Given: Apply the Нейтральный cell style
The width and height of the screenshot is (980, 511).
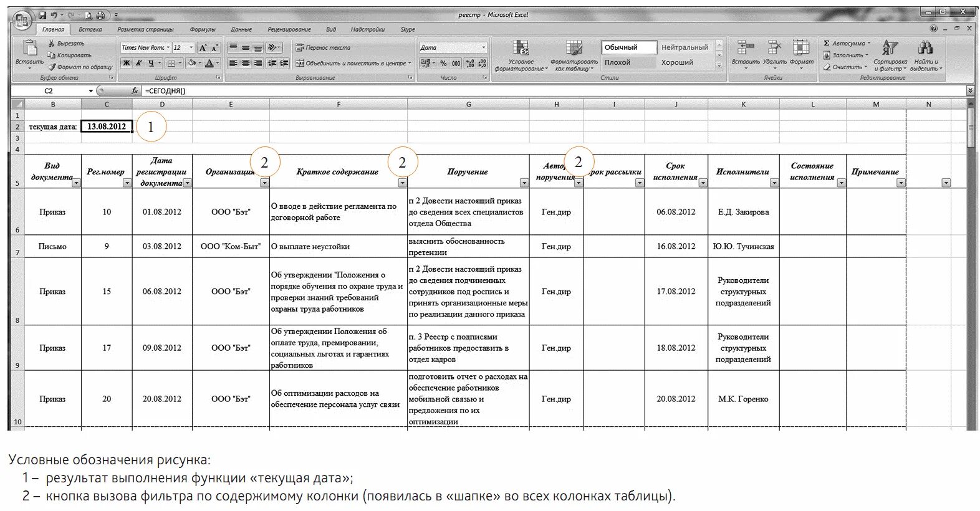Looking at the screenshot, I should [x=685, y=47].
